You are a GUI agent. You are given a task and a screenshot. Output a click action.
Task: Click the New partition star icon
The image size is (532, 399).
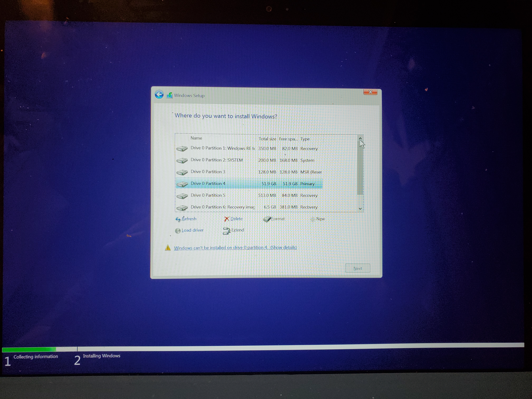[312, 219]
